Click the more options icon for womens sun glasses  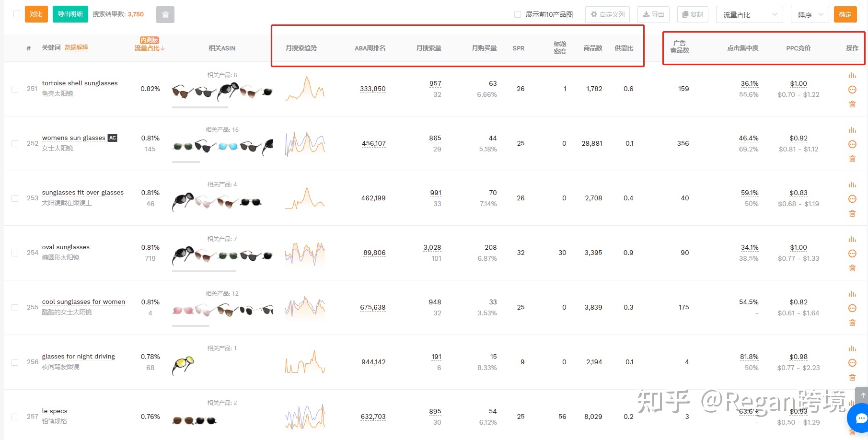click(852, 144)
